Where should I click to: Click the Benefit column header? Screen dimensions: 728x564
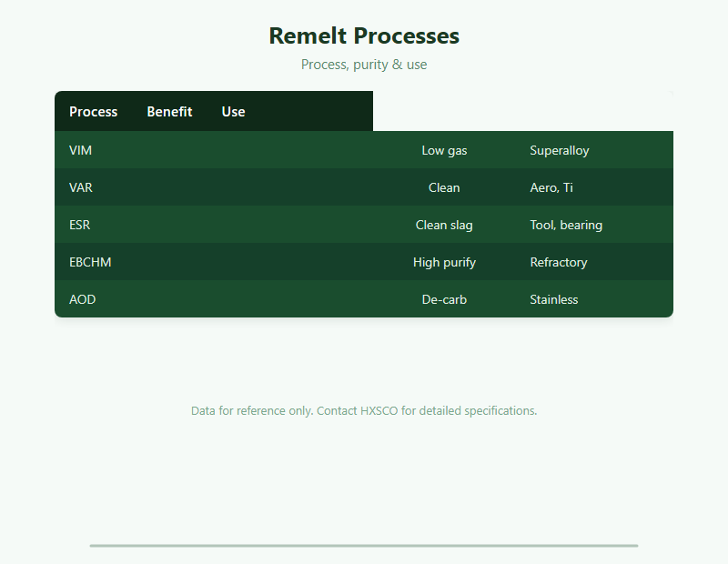coord(169,111)
